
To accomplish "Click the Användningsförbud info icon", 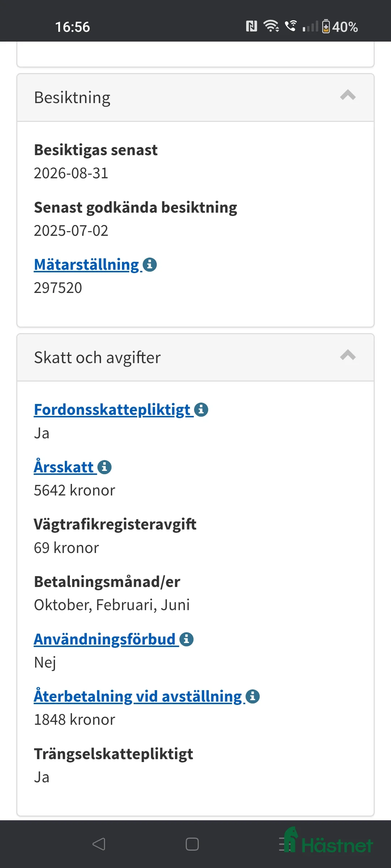I will click(186, 639).
